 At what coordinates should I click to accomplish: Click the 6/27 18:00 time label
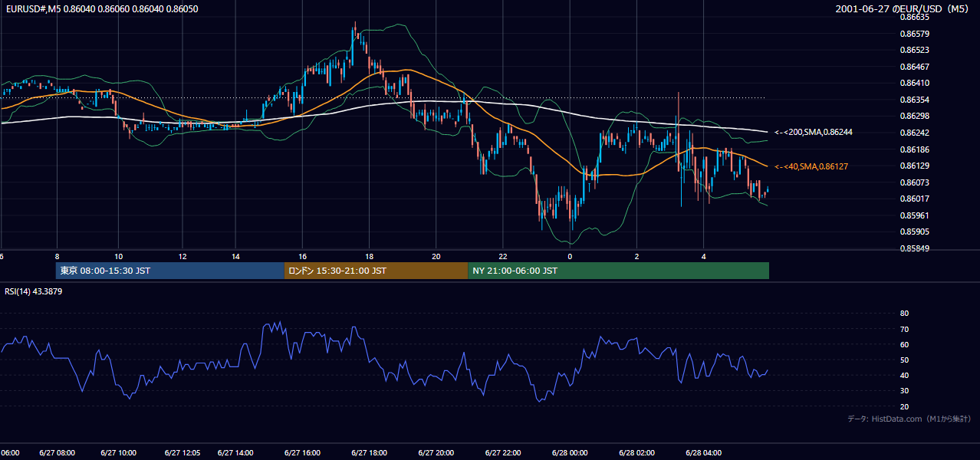coord(370,452)
